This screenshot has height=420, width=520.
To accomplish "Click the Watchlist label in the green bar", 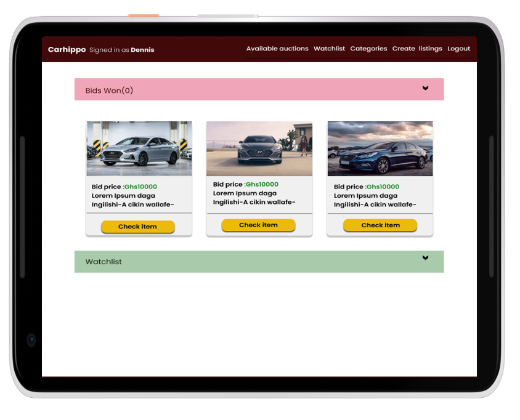I will coord(104,262).
